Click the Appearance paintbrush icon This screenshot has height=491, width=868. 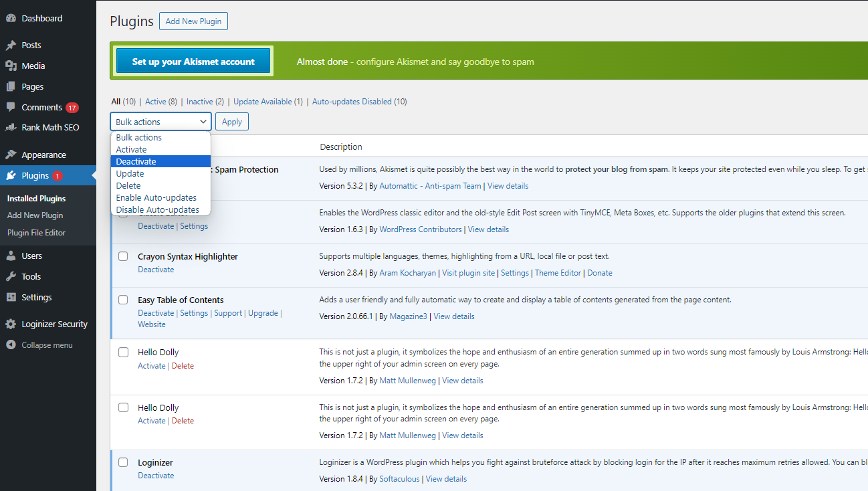coord(11,155)
